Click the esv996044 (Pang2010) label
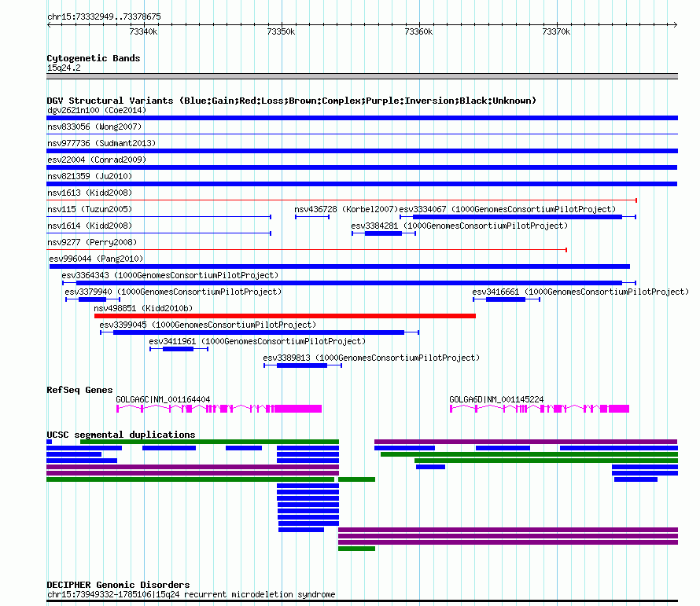The image size is (700, 606). pos(96,259)
